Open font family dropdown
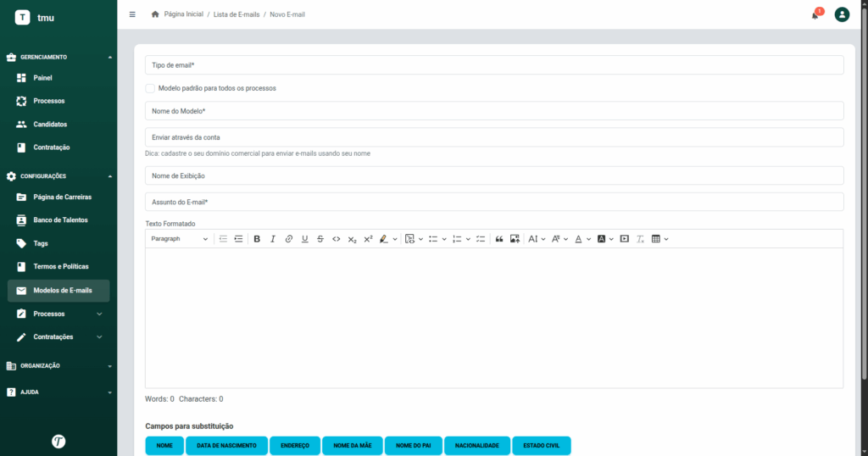Image resolution: width=868 pixels, height=456 pixels. [559, 239]
